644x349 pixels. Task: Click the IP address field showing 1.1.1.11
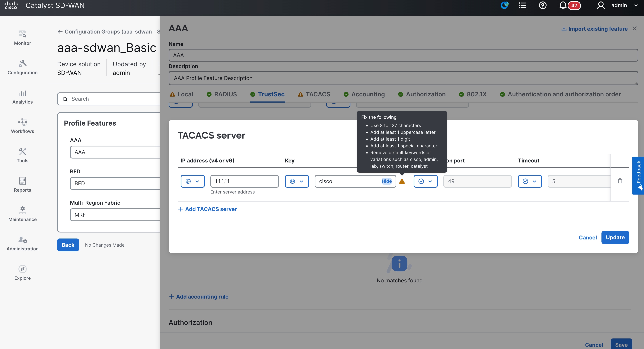point(244,181)
